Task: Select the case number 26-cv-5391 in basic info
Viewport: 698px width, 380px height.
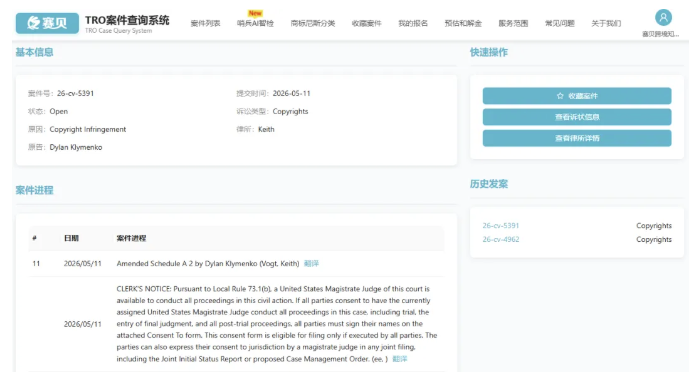Action: pos(75,93)
